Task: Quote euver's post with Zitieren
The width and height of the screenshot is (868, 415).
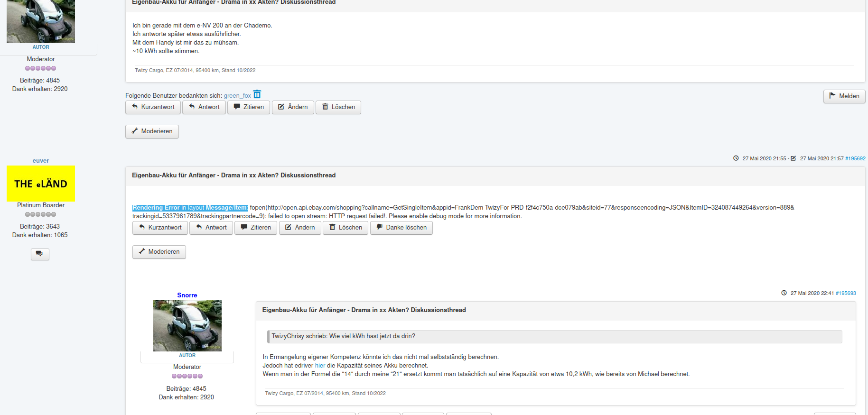Action: pos(255,228)
